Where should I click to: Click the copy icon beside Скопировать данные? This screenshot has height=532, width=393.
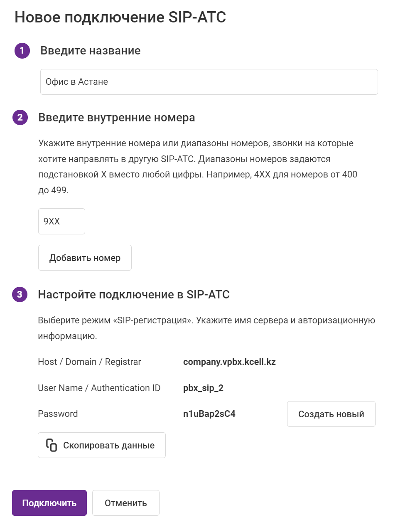52,445
